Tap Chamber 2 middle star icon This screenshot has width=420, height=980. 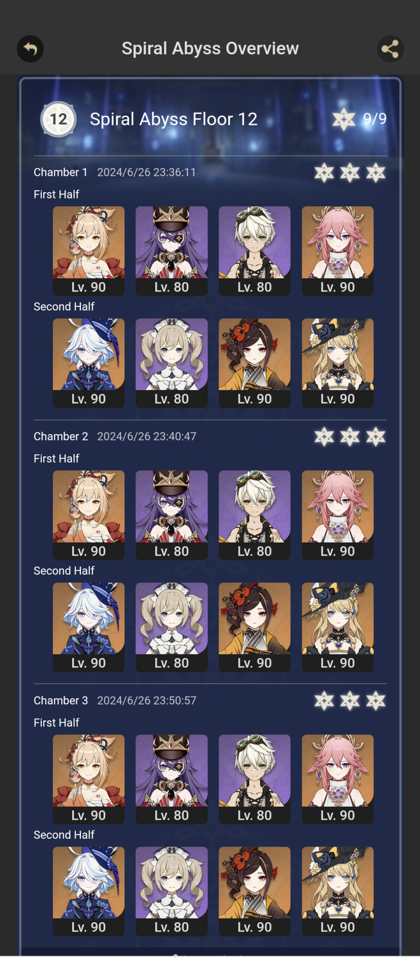click(x=350, y=437)
